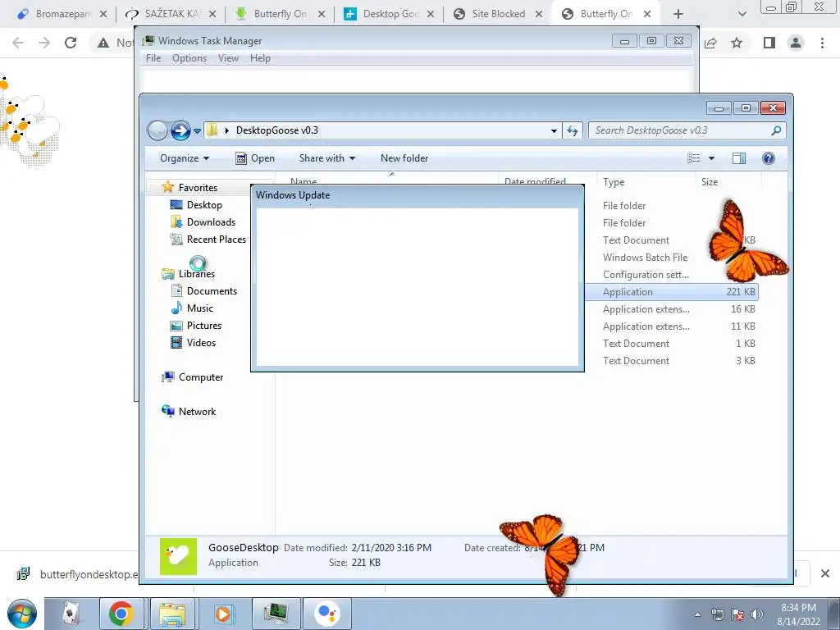Expand the address bar history dropdown

pyautogui.click(x=554, y=130)
